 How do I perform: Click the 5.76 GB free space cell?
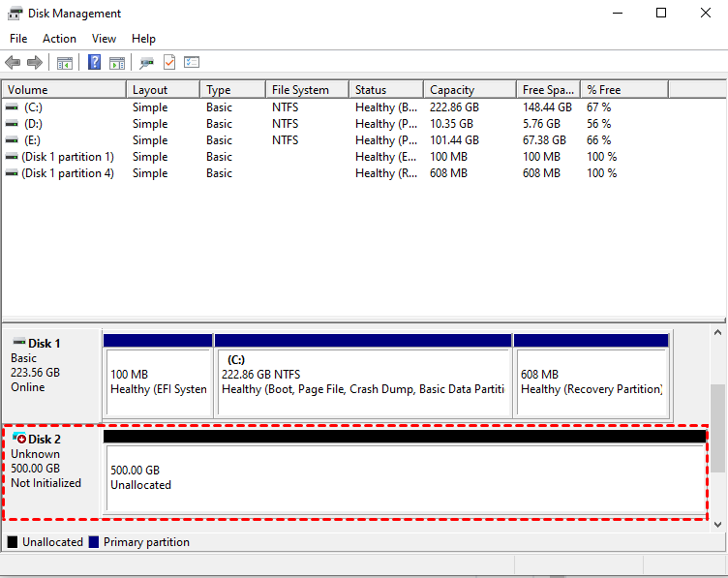[541, 124]
